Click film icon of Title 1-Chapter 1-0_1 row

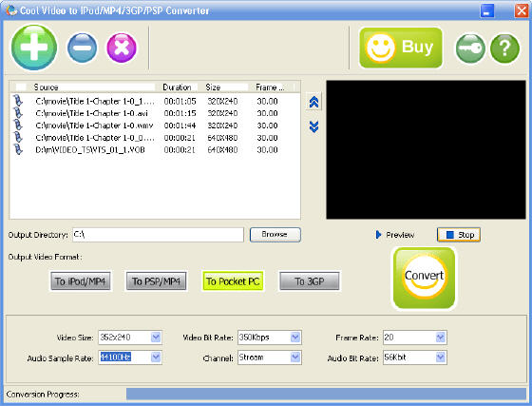[x=18, y=101]
